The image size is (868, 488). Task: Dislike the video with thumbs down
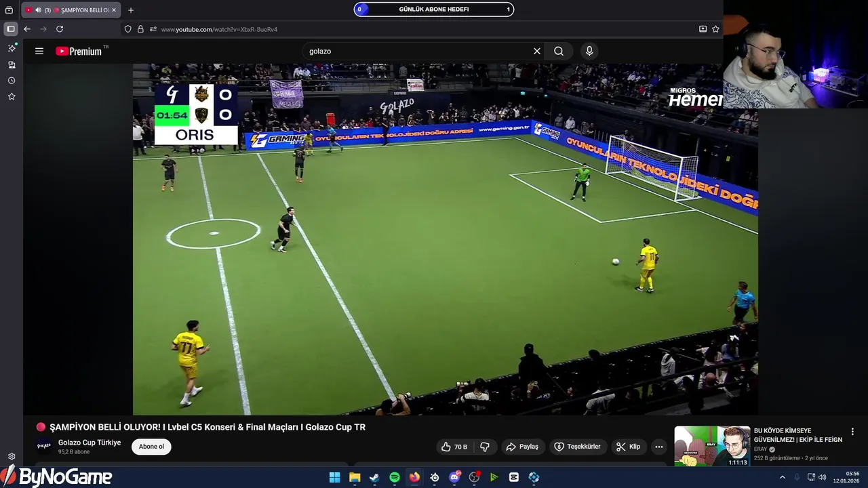tap(485, 447)
